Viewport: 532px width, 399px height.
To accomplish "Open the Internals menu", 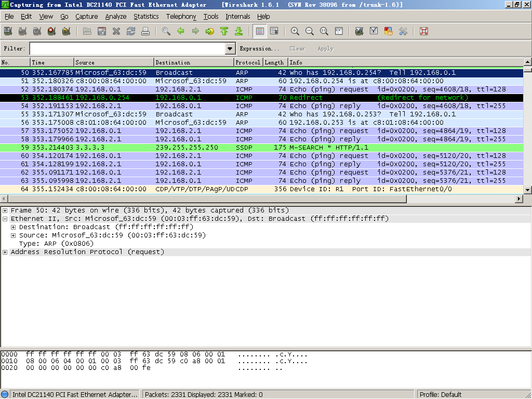I will (238, 17).
